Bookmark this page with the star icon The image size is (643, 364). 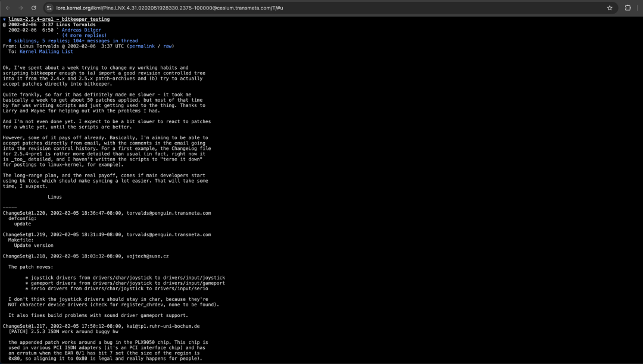610,8
